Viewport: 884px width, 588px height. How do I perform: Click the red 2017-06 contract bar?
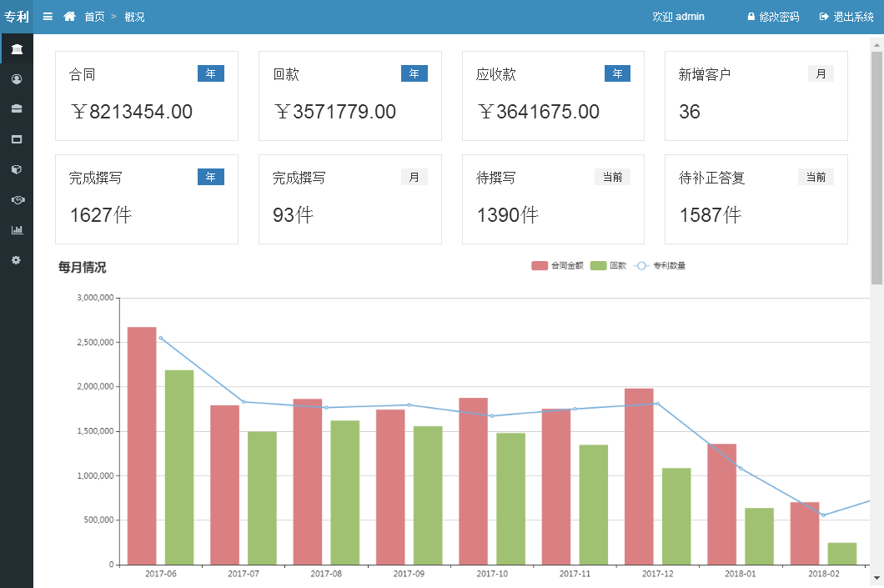[x=142, y=445]
